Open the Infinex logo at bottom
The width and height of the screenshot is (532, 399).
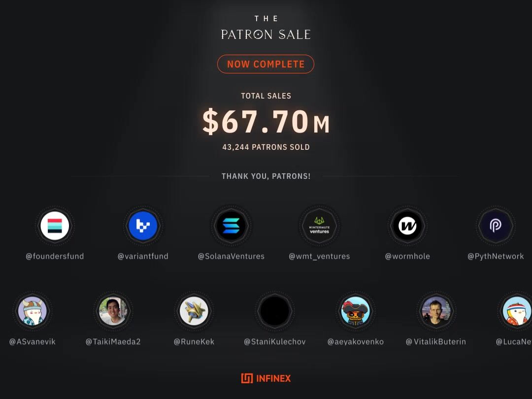[266, 378]
